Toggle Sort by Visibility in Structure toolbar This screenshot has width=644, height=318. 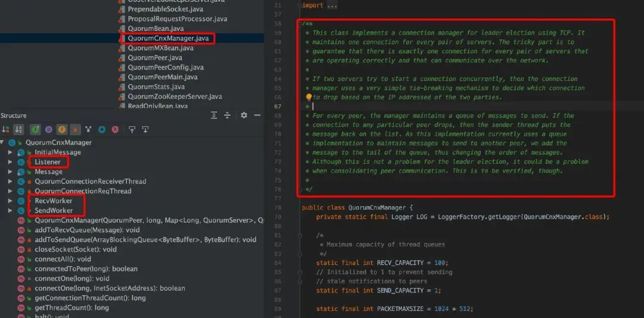[6, 129]
